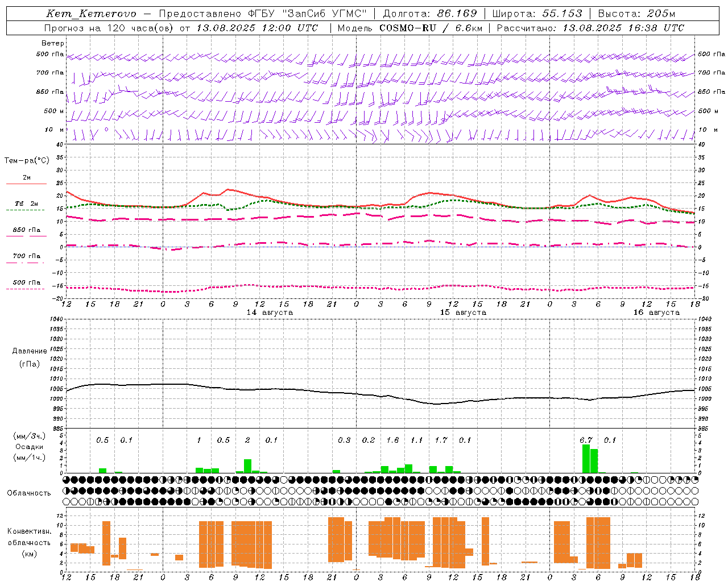Click the 1.6 precipitation total value
This screenshot has width=728, height=582.
(392, 440)
